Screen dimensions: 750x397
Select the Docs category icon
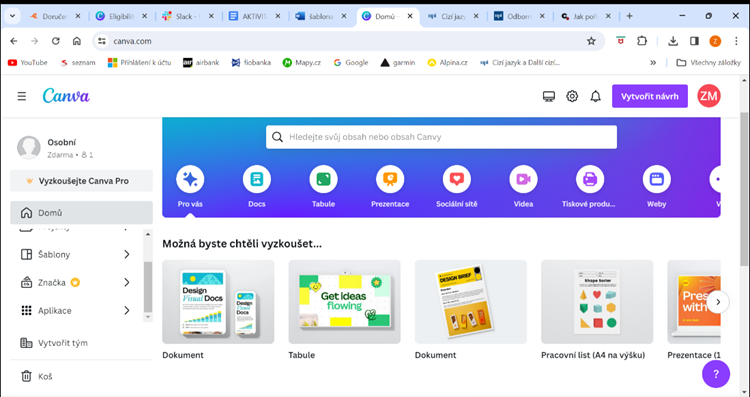257,179
